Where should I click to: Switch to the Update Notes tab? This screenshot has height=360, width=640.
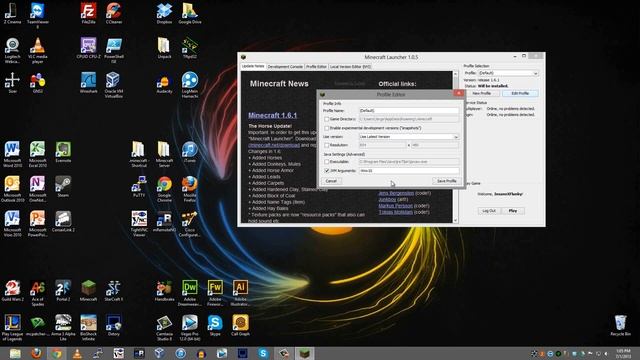(x=253, y=66)
